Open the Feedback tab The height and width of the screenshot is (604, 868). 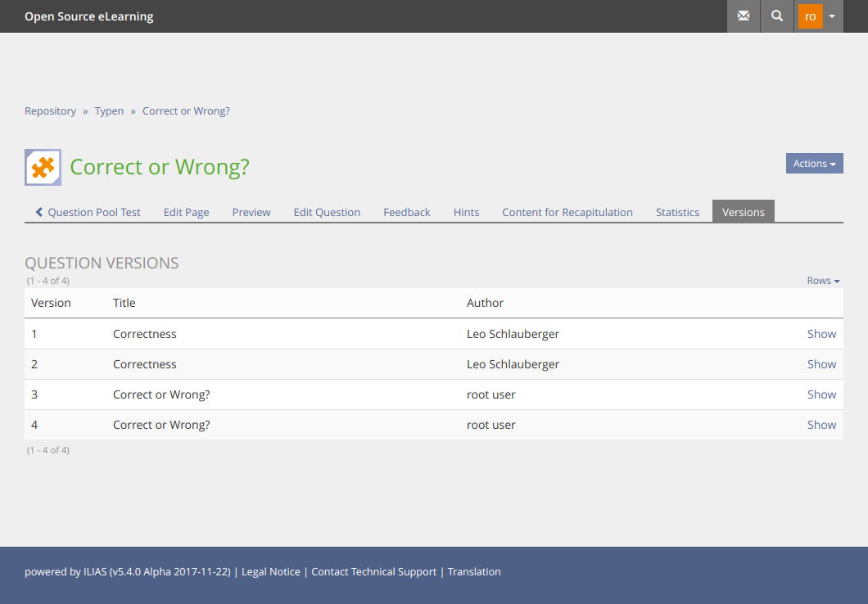pos(406,212)
